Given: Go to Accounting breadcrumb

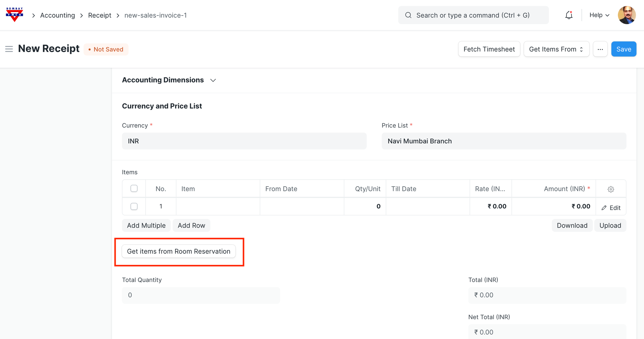Looking at the screenshot, I should pos(57,15).
